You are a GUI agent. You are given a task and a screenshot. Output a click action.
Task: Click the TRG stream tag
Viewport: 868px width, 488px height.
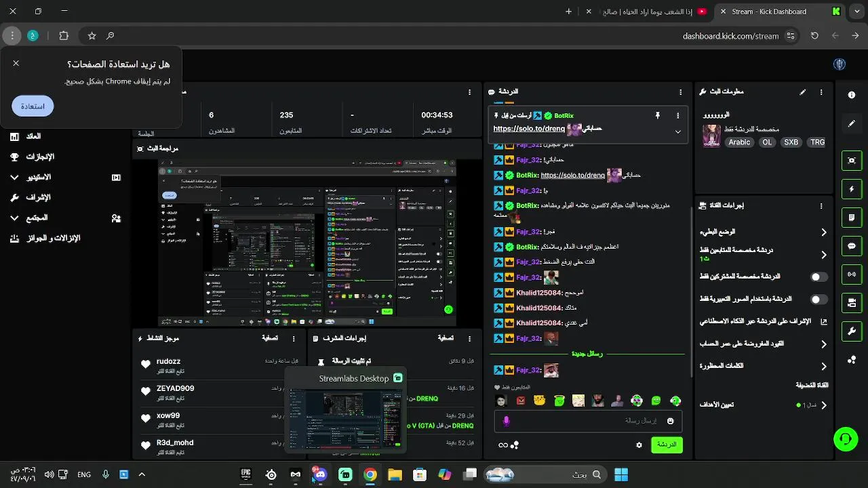point(817,142)
